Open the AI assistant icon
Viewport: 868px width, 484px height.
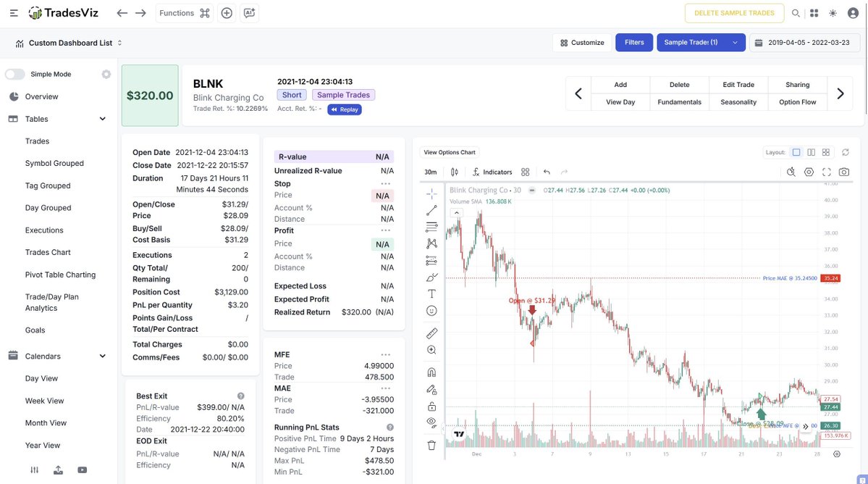coord(249,13)
